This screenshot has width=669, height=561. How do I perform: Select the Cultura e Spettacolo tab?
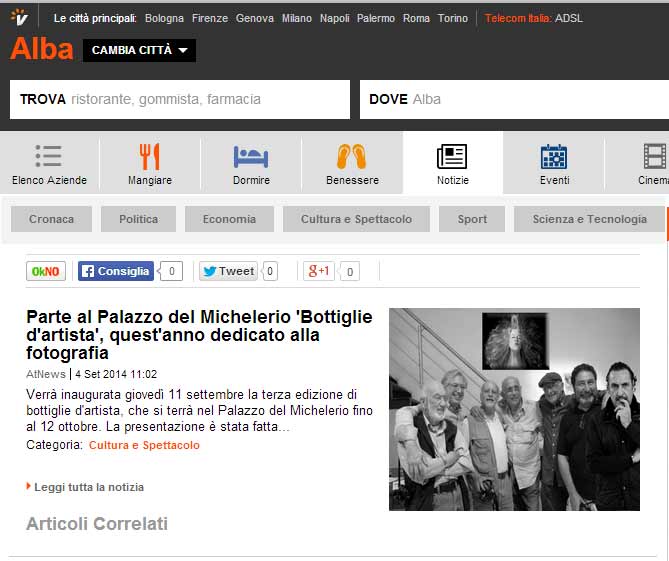pyautogui.click(x=356, y=219)
